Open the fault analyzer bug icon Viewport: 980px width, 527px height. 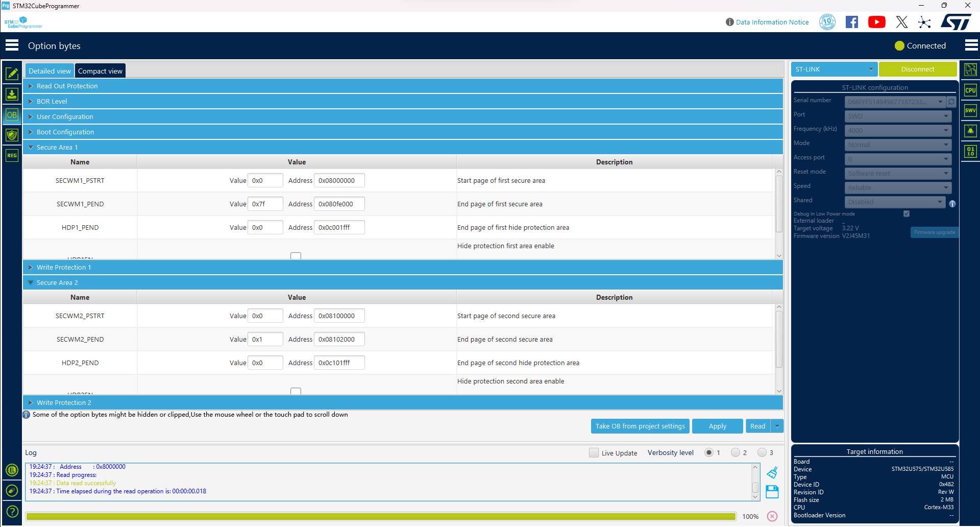coord(970,131)
